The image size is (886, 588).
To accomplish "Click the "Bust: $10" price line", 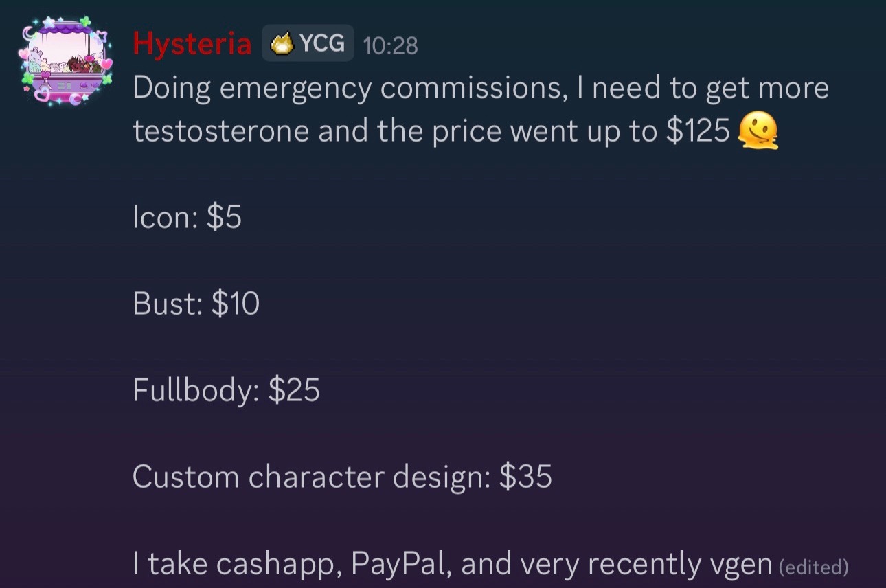I will tap(196, 304).
